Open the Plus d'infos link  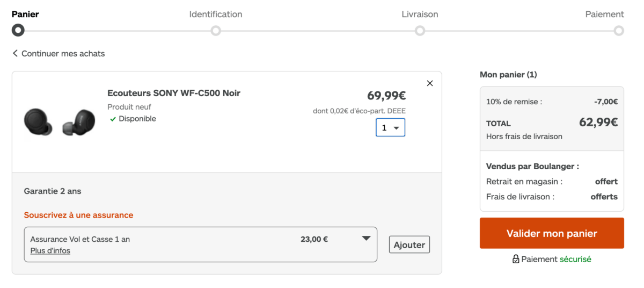click(x=50, y=250)
